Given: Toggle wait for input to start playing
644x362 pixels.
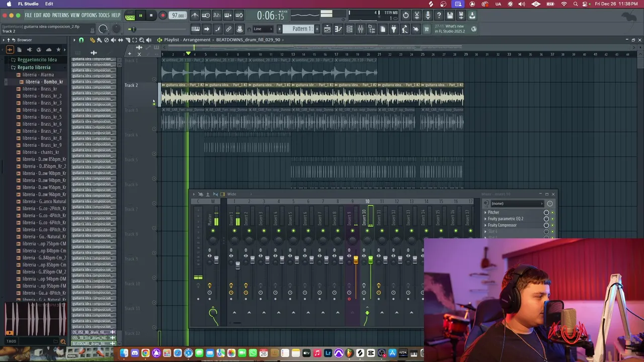Looking at the screenshot, I should pyautogui.click(x=206, y=15).
